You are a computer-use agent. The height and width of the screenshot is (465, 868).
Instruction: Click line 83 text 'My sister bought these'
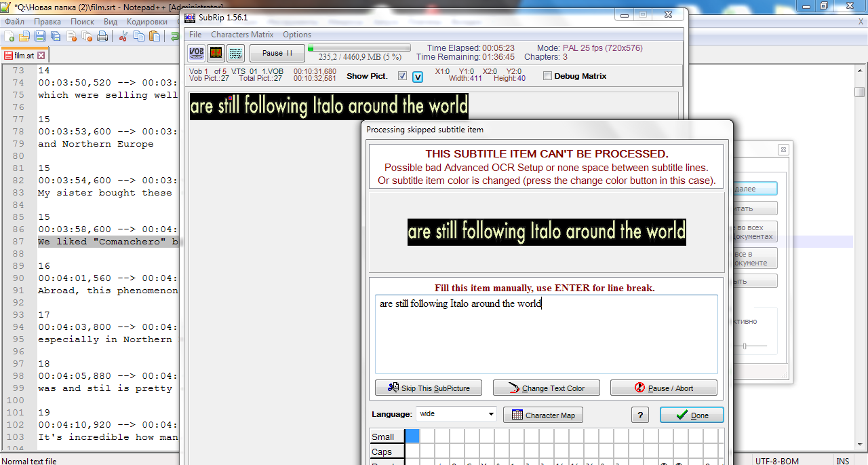coord(105,193)
